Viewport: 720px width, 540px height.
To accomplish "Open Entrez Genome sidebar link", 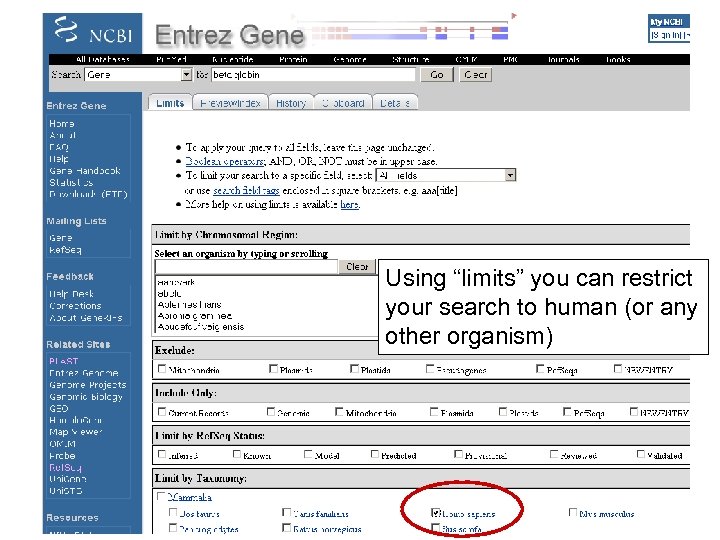I will [84, 373].
